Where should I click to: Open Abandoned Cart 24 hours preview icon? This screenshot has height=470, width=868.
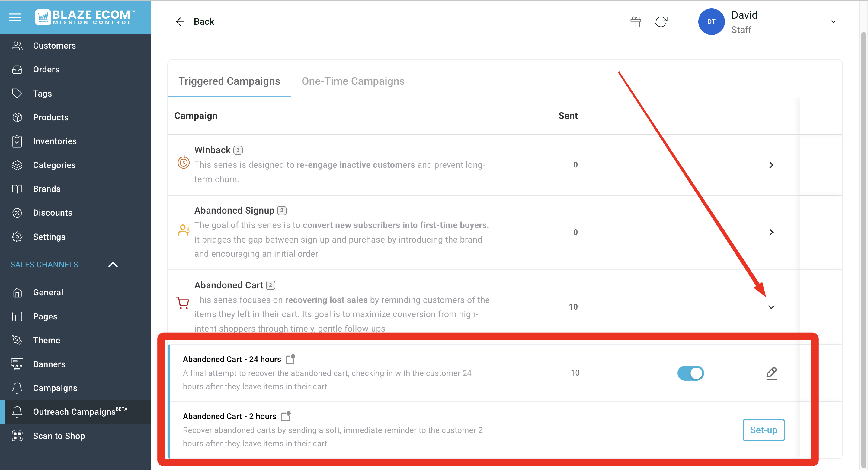point(290,359)
